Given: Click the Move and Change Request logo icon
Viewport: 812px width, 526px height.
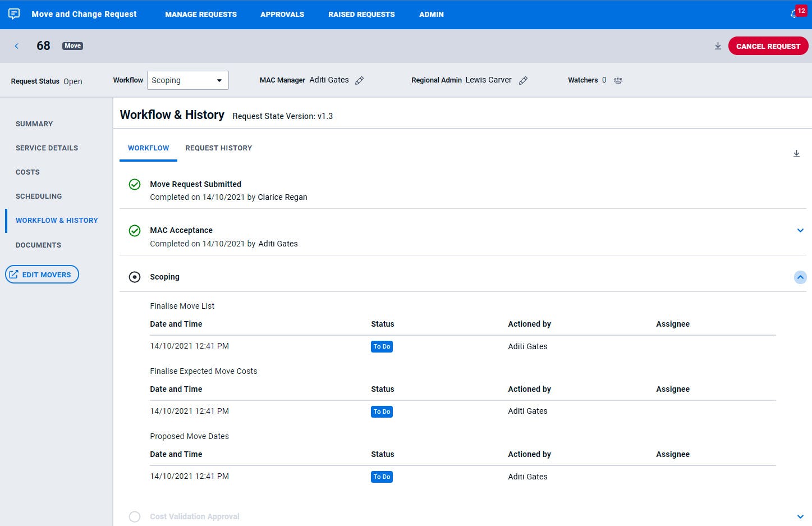Looking at the screenshot, I should click(x=13, y=14).
